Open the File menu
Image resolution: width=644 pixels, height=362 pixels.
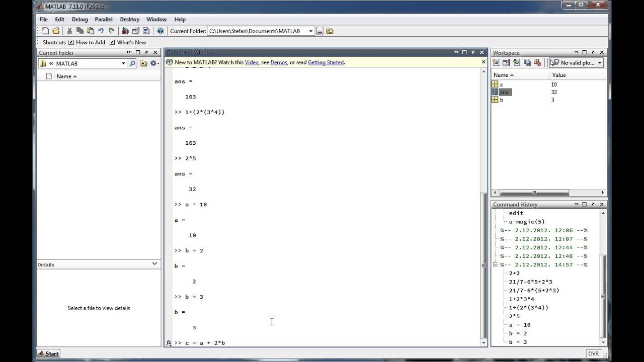(44, 19)
